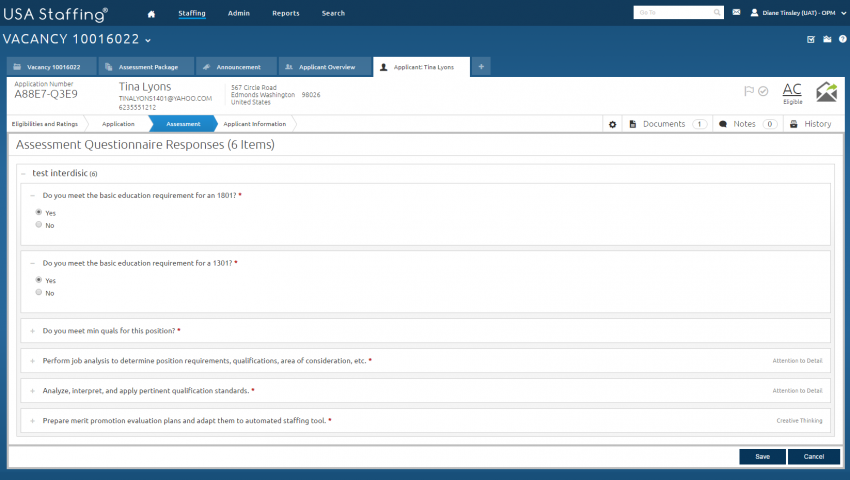Open the applicant envelope notification icon
850x480 pixels.
[x=827, y=92]
